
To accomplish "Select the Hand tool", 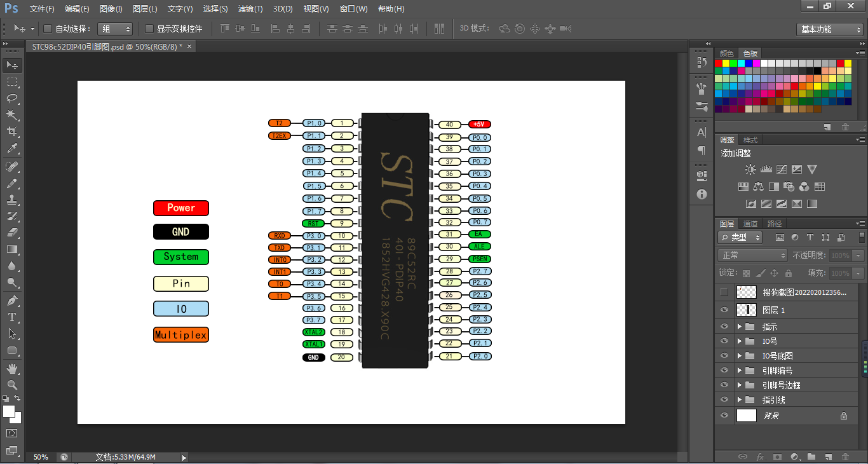I will pos(12,368).
